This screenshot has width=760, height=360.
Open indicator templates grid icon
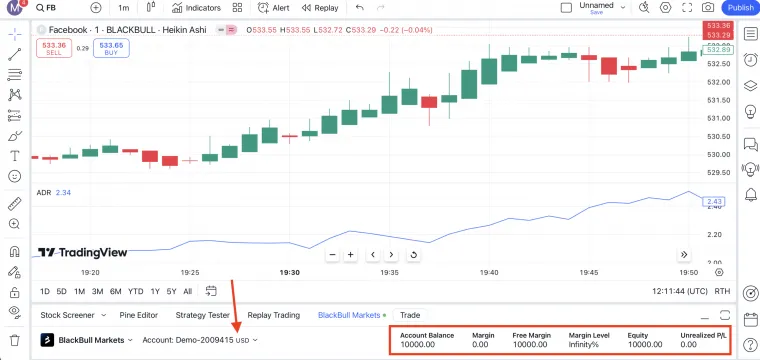click(237, 8)
